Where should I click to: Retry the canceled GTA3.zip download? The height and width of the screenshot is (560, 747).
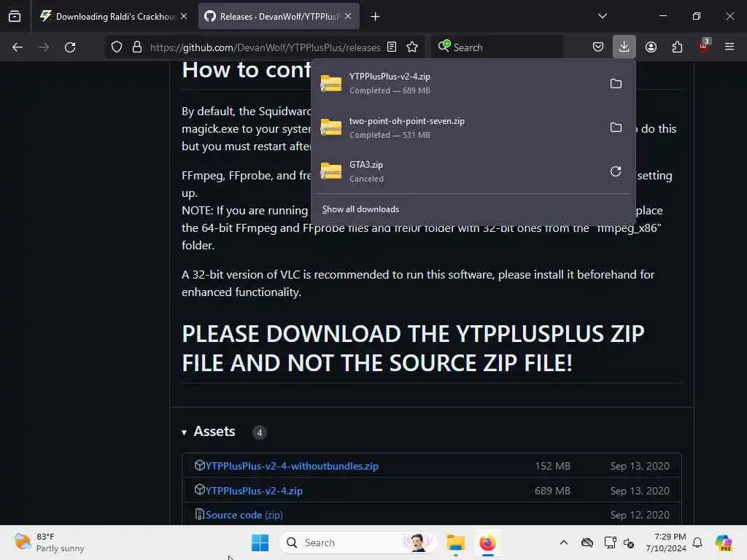616,171
